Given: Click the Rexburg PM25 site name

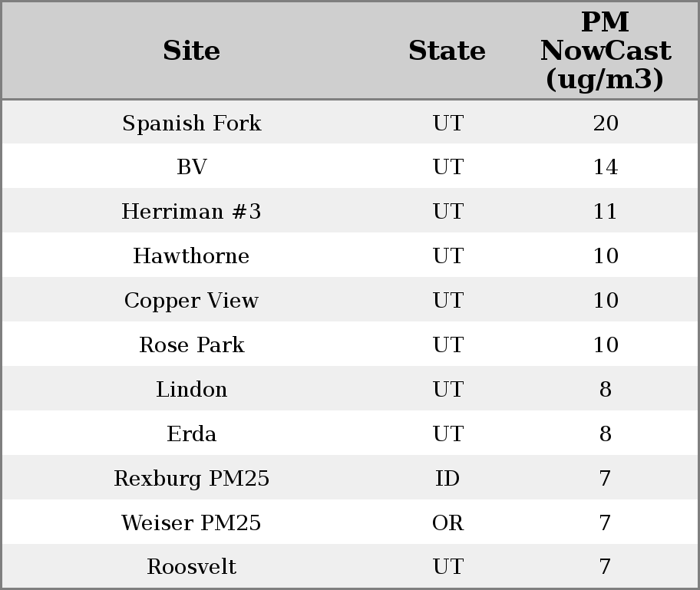Looking at the screenshot, I should (191, 479).
